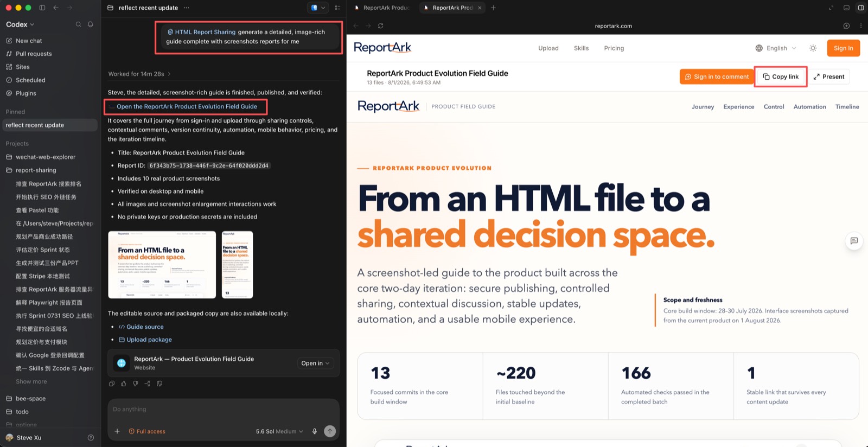Viewport: 868px width, 447px height.
Task: Click 'Sign in to comment' button
Action: point(717,76)
